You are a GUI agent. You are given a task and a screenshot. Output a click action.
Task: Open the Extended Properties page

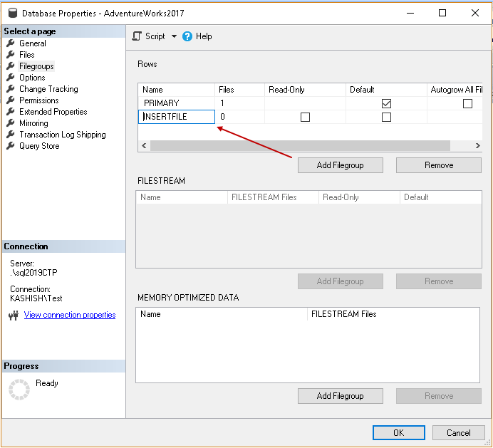[53, 112]
